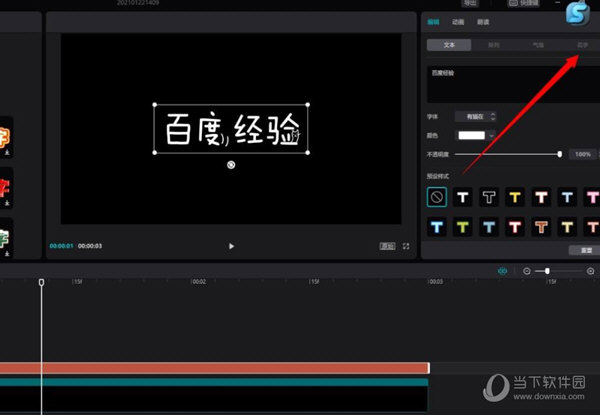Click the 重置 reset button
Viewport: 600px width, 415px height.
[586, 250]
